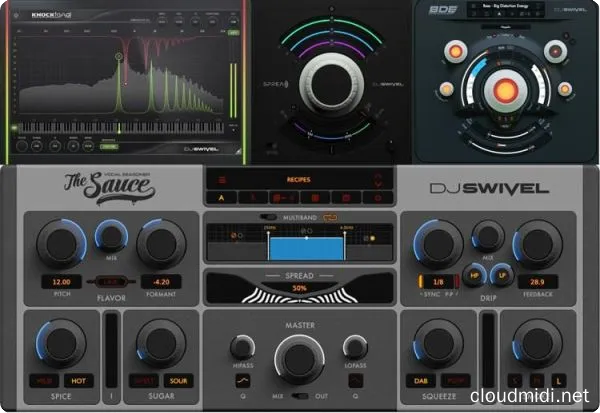Click the Recipes previous-preset up arrow
This screenshot has width=600, height=413.
(378, 176)
